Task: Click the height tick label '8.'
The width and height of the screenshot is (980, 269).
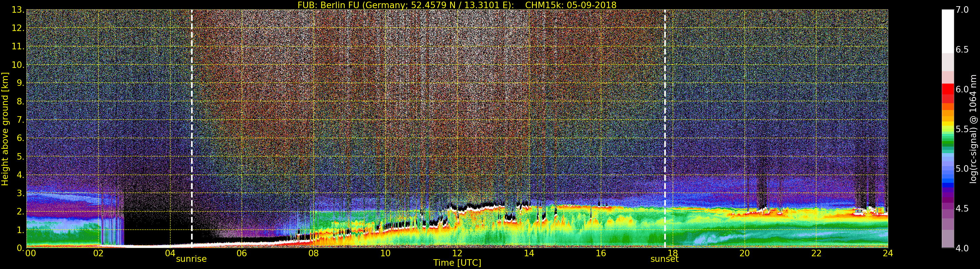Action: (21, 102)
